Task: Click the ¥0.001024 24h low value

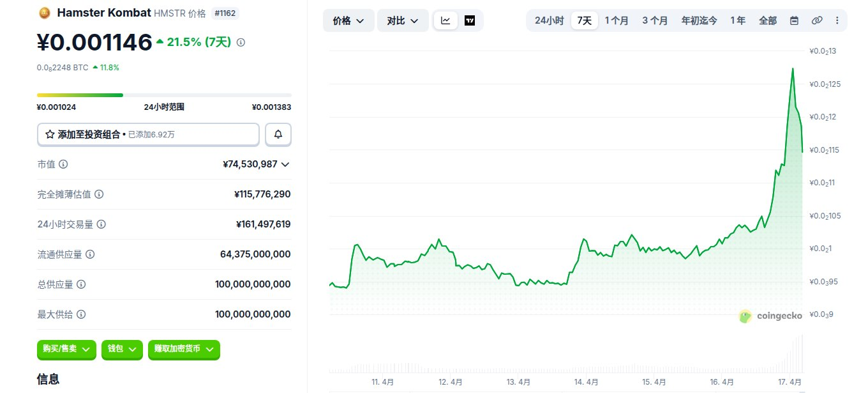Action: [56, 107]
